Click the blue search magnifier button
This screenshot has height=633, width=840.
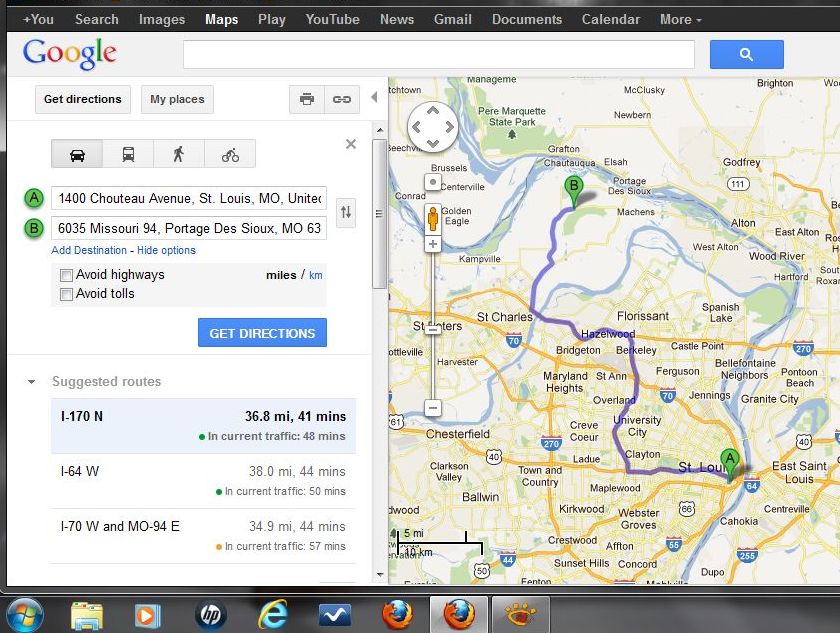tap(747, 54)
